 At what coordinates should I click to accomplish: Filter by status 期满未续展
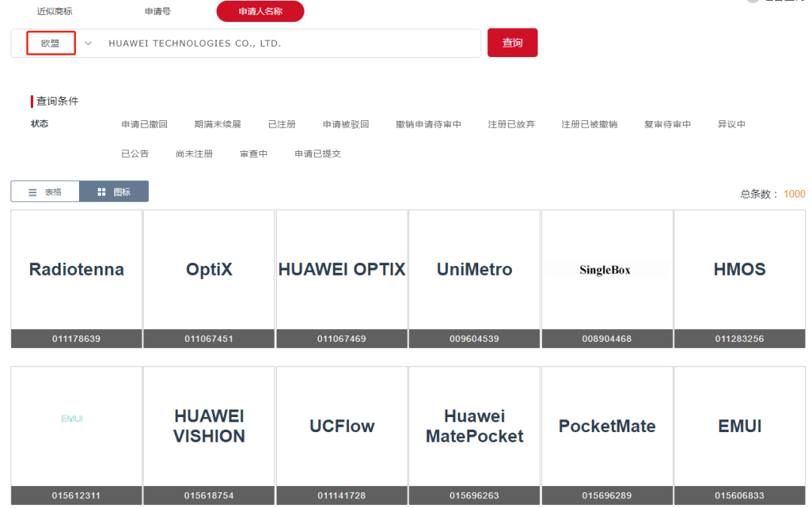point(217,124)
